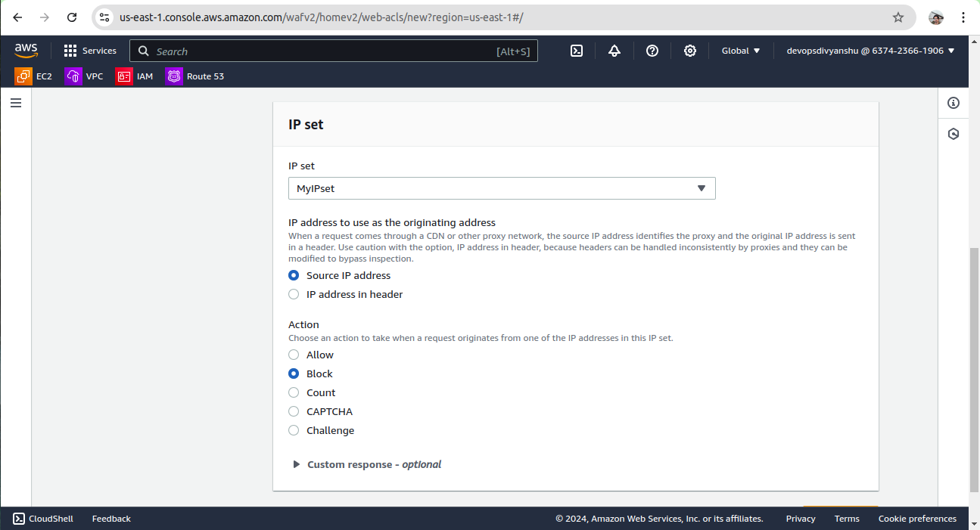Click the AWS logo home icon

pyautogui.click(x=26, y=51)
